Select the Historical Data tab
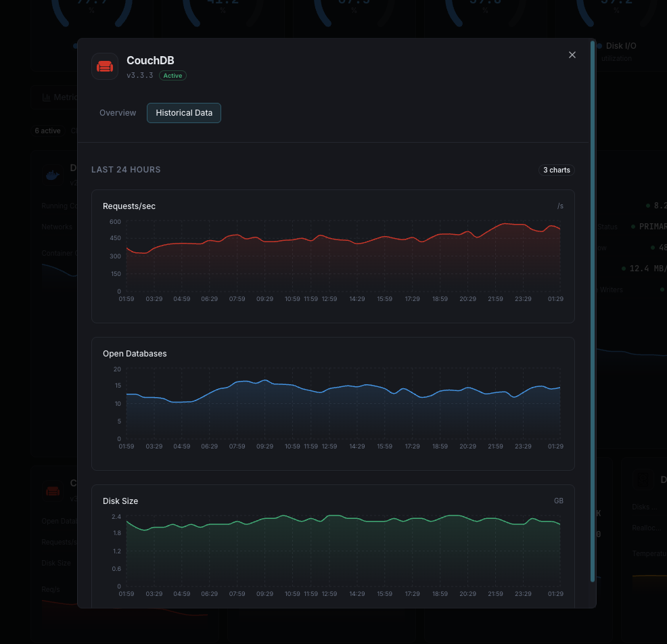This screenshot has height=644, width=667. [183, 112]
